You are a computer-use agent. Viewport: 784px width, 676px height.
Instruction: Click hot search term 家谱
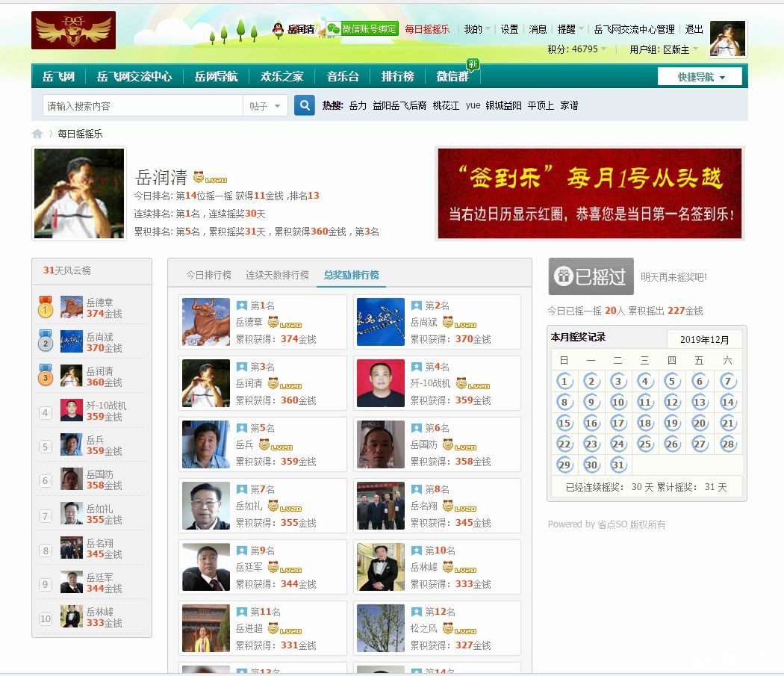point(569,105)
